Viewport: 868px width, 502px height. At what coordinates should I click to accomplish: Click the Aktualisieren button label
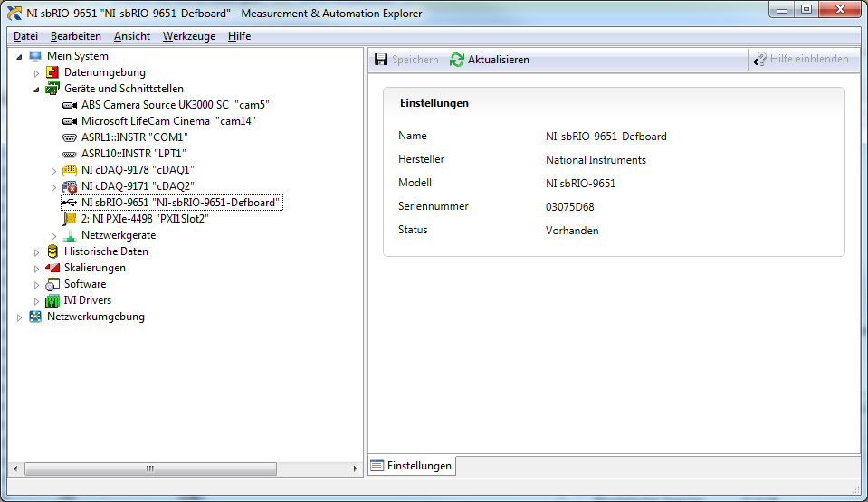click(498, 59)
